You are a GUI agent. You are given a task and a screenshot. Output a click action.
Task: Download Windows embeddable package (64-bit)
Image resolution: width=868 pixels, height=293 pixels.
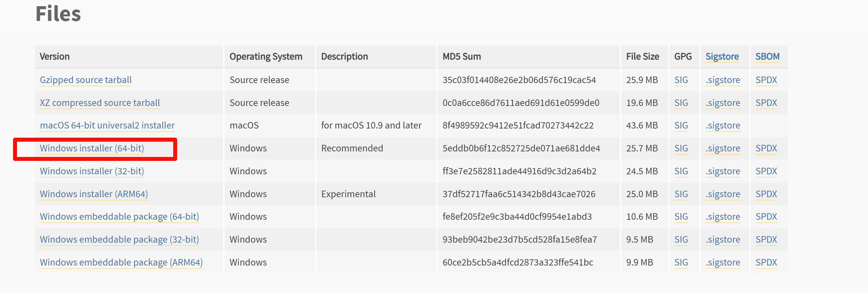click(119, 217)
